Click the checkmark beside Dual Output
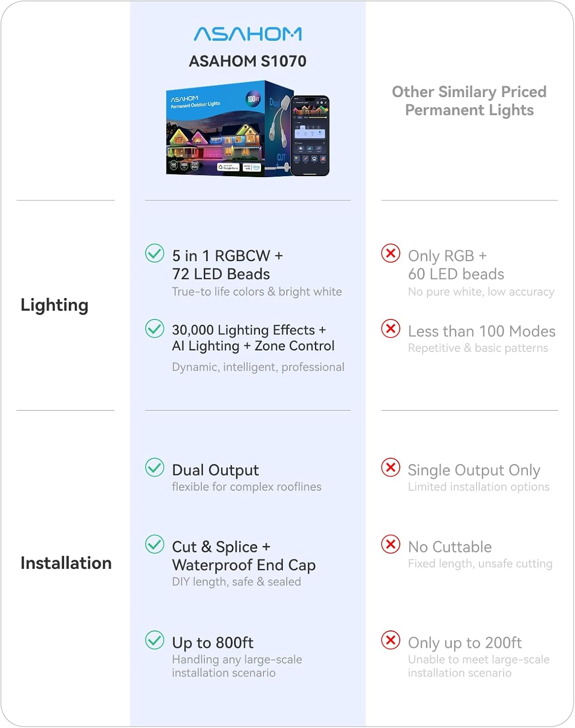This screenshot has height=728, width=575. click(x=155, y=467)
